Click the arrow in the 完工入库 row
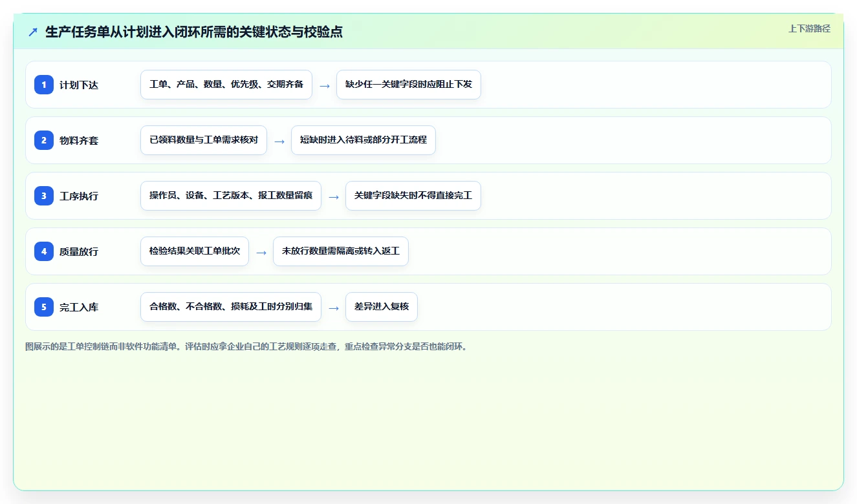The height and width of the screenshot is (504, 857). [334, 308]
